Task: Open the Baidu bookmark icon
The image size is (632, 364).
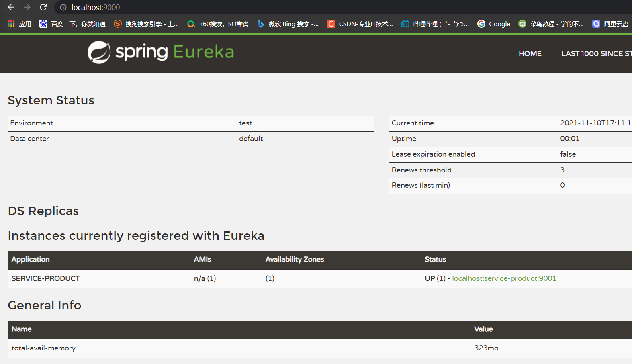Action: [43, 24]
